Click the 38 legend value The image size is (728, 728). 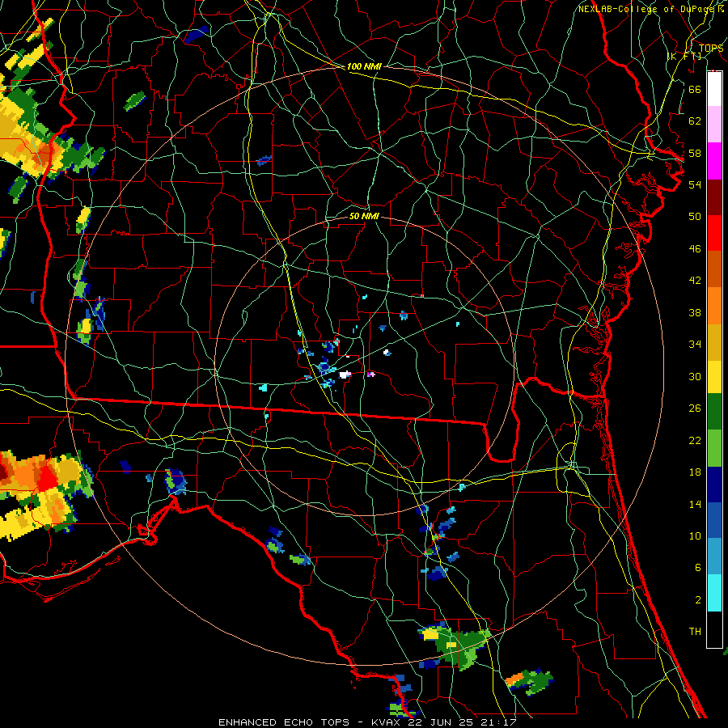tap(695, 313)
